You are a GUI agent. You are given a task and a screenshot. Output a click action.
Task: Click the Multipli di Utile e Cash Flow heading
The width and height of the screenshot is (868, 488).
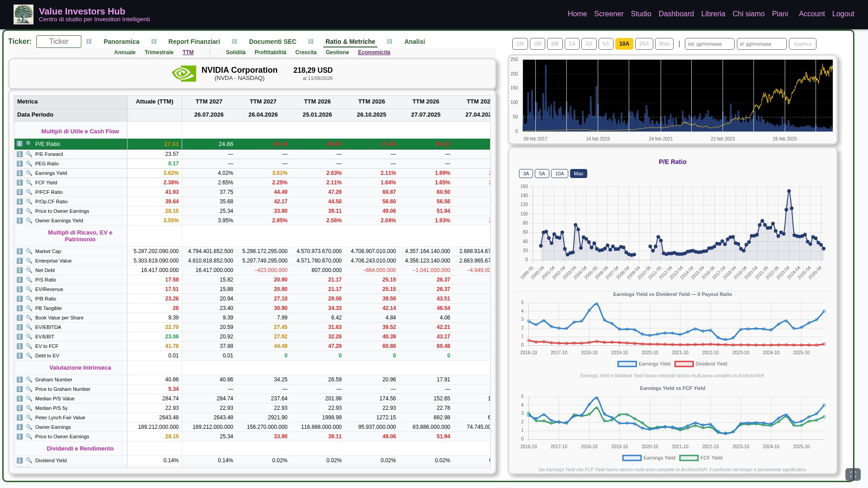coord(80,131)
